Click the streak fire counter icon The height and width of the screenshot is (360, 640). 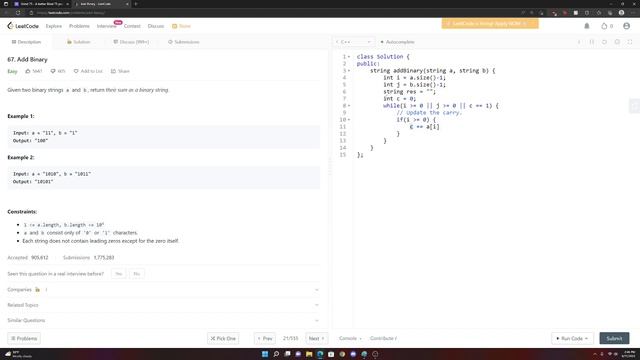[604, 26]
